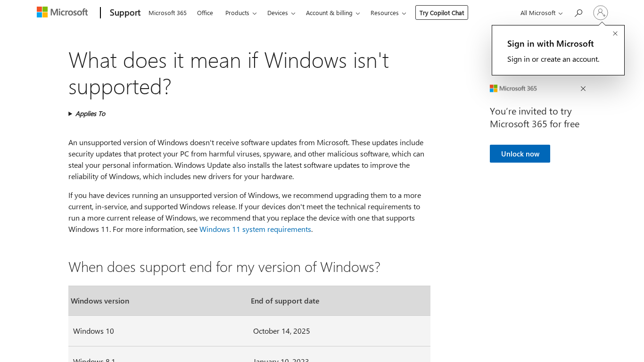
Task: Open the search magnifier icon
Action: pos(578,13)
